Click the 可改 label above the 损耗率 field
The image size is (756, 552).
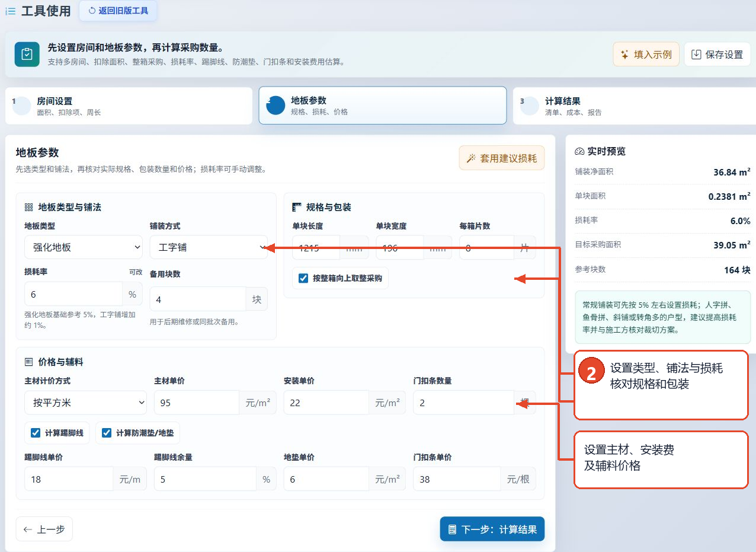(136, 272)
